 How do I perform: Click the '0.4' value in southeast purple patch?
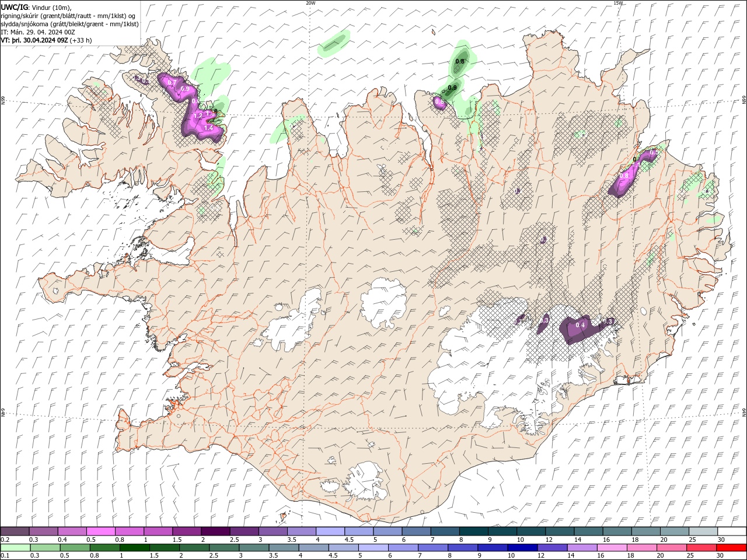580,325
